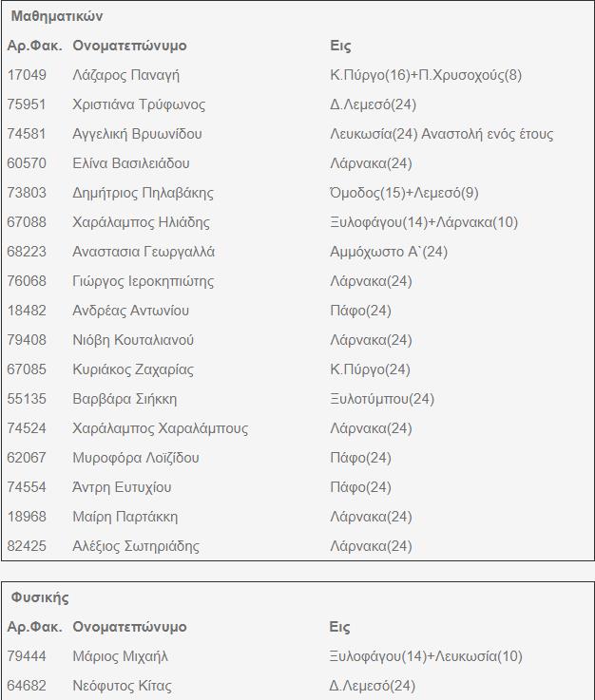
Task: Select Νεόφυτος Κίτας in Φυσικής table
Action: pyautogui.click(x=122, y=686)
